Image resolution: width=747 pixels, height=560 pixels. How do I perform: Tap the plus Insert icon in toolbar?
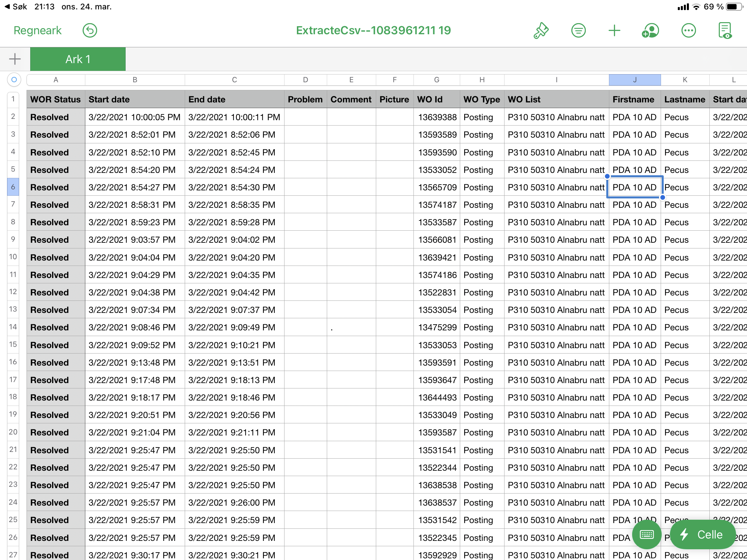pyautogui.click(x=614, y=30)
